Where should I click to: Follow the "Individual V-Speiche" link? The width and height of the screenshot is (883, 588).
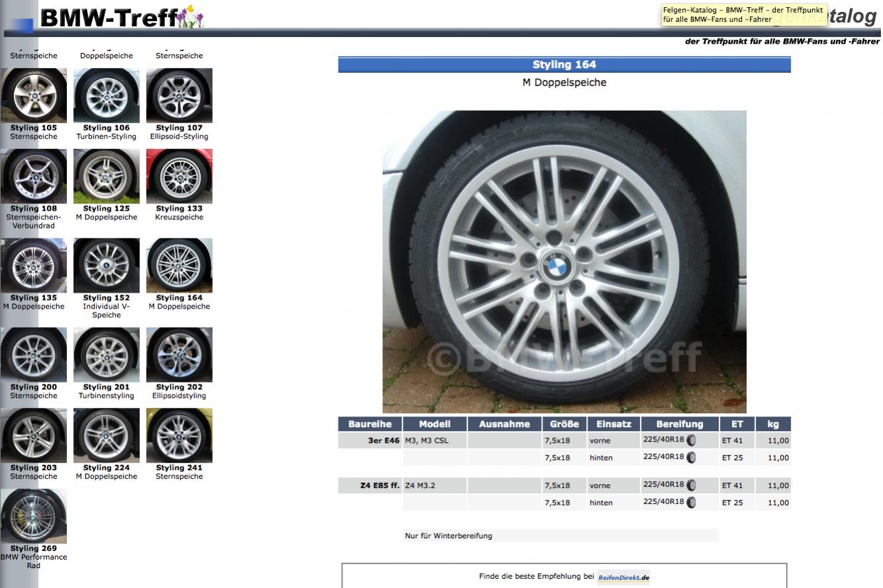pos(107,311)
